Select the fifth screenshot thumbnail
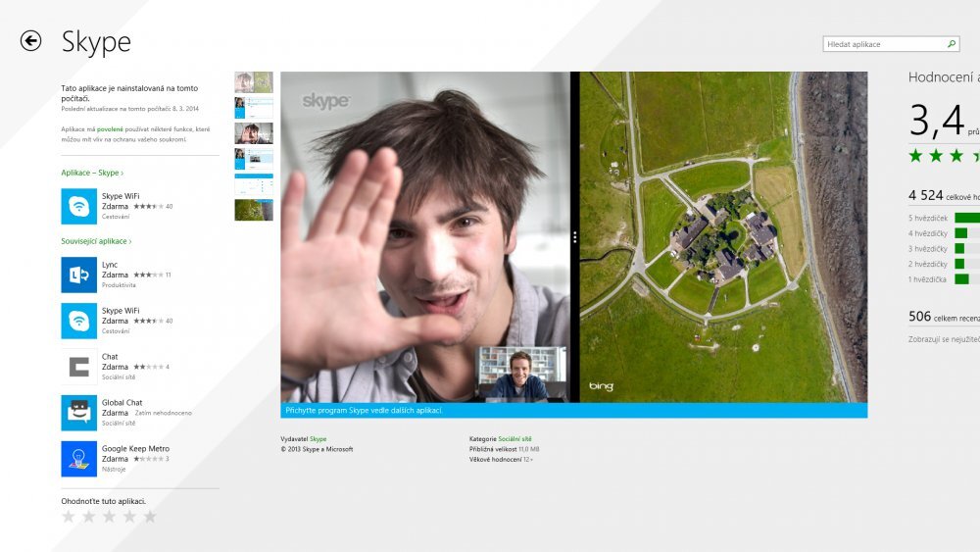The height and width of the screenshot is (552, 980). coord(254,184)
